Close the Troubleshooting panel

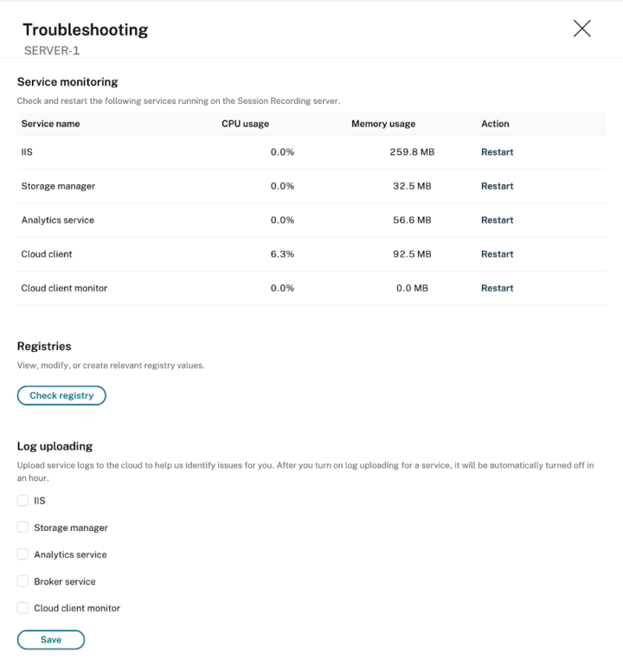pos(582,29)
